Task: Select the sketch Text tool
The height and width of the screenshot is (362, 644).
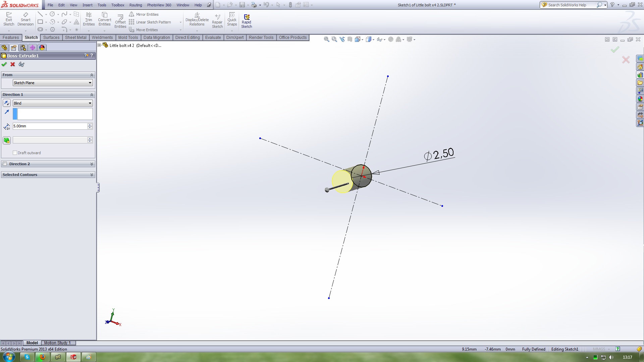Action: (x=76, y=22)
